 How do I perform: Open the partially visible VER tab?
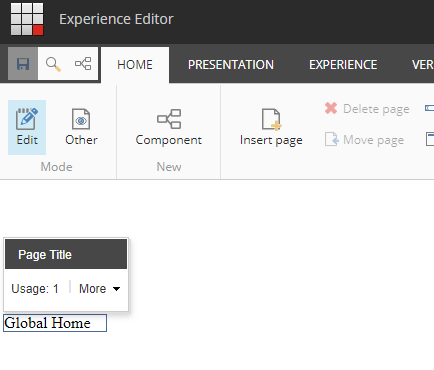point(423,65)
